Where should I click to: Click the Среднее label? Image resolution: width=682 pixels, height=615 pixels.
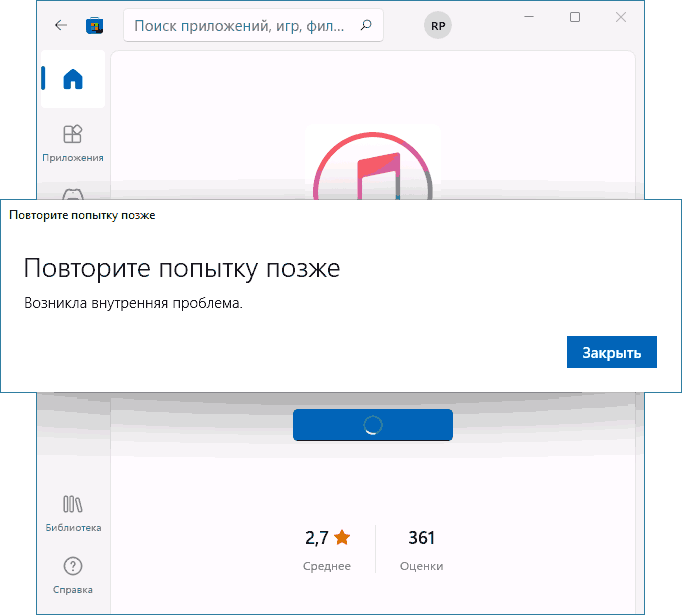pyautogui.click(x=327, y=566)
